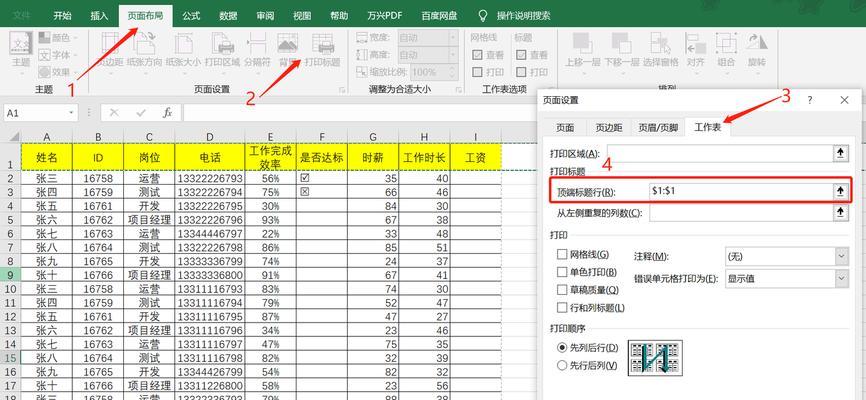Switch to the 开始 ribbon tab
The height and width of the screenshot is (400, 866).
62,15
